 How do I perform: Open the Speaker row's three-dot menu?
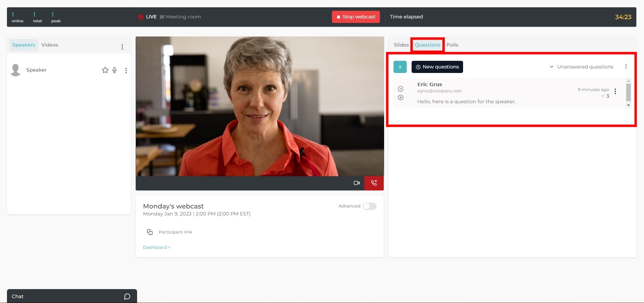[126, 71]
